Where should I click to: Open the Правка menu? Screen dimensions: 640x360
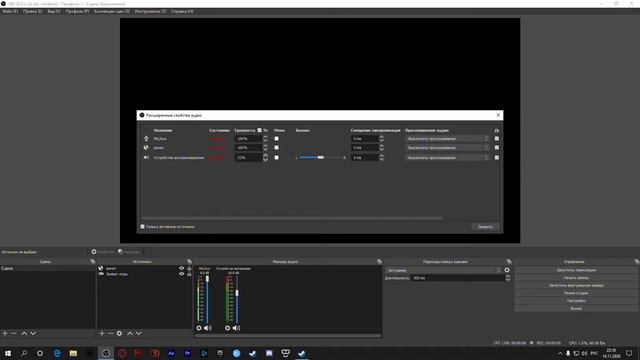point(33,11)
